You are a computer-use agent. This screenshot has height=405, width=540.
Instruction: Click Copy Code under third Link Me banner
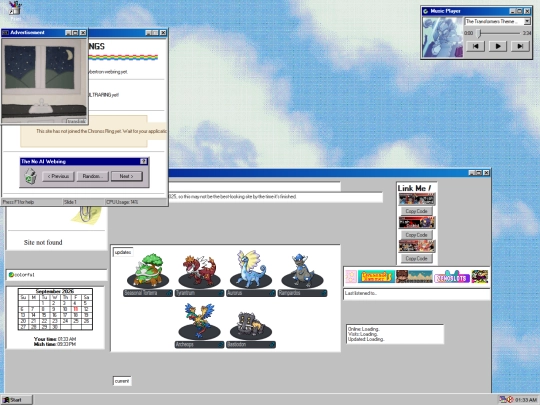[416, 258]
